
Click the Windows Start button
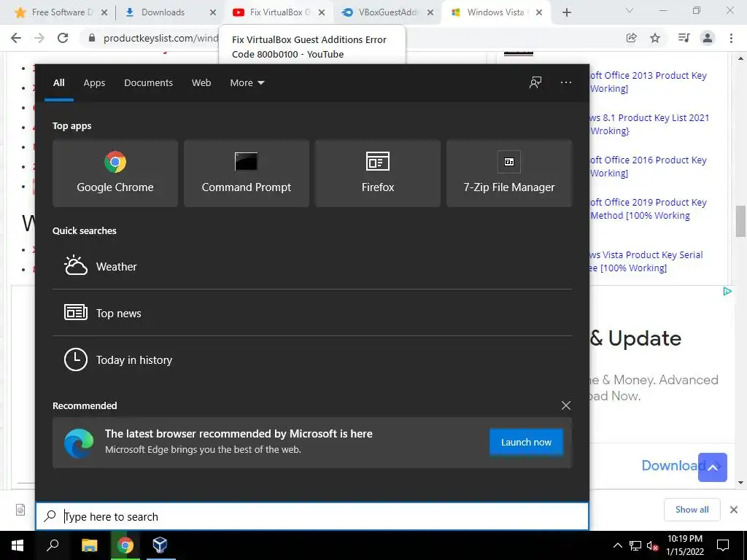18,545
